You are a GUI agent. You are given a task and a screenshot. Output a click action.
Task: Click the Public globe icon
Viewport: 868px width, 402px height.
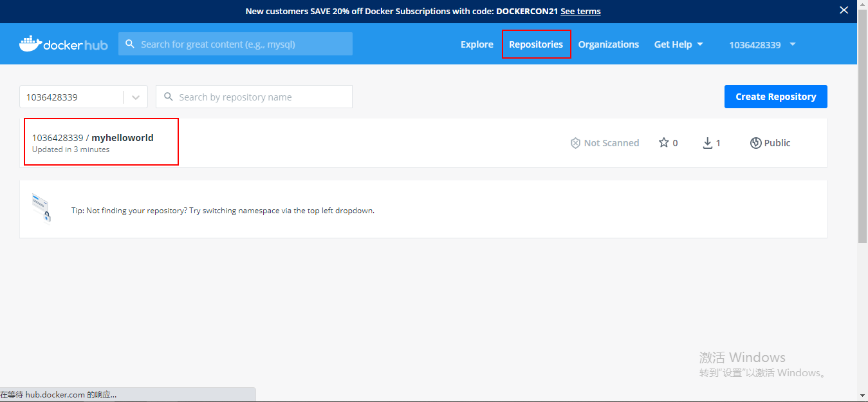tap(756, 143)
